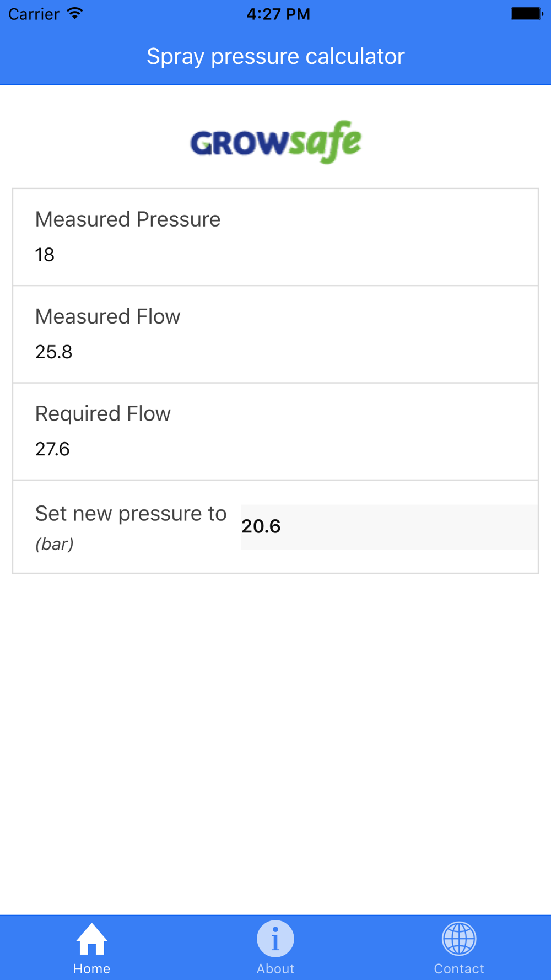Tap the (bar) unit text
The image size is (551, 980).
tap(55, 545)
